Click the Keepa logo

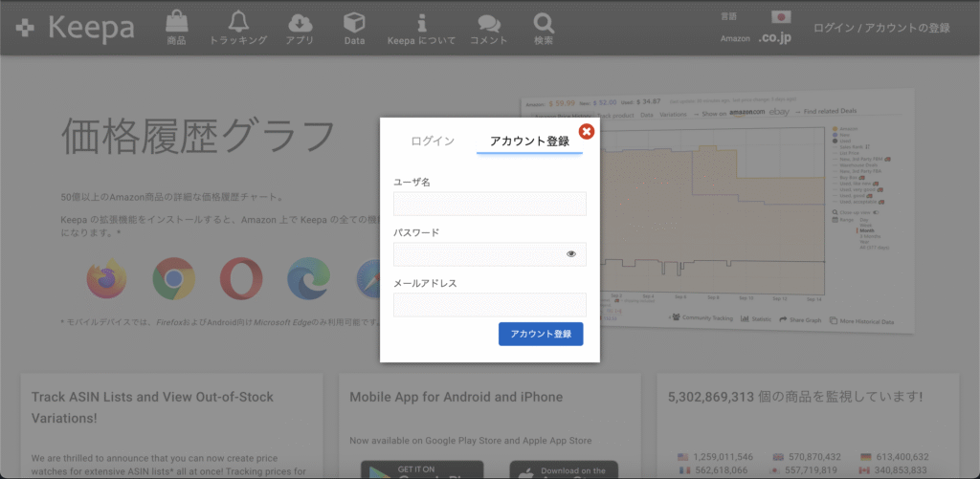pos(75,28)
